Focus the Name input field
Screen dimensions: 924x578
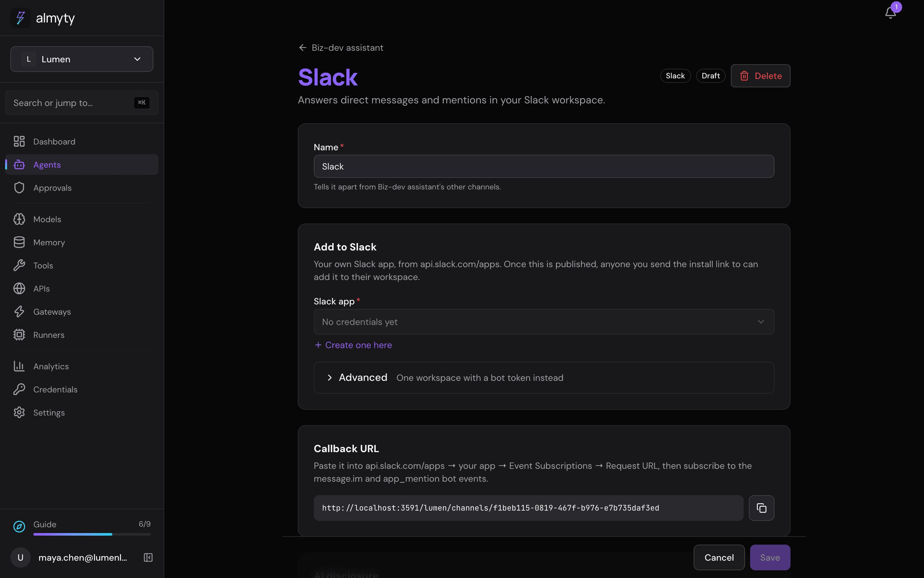click(544, 166)
